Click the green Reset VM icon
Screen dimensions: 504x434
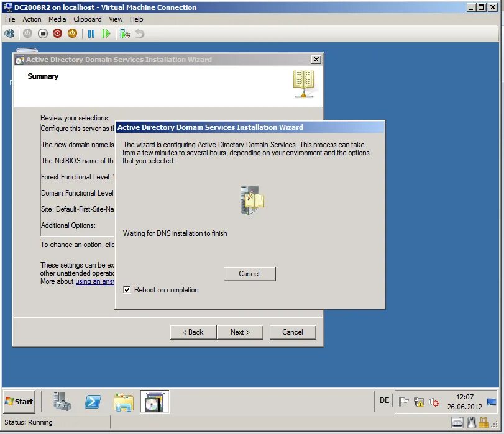click(106, 34)
